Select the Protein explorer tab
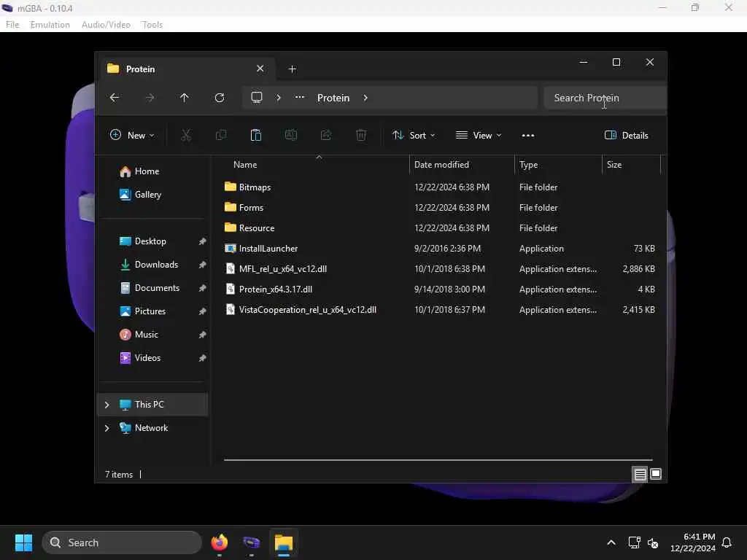 coord(186,69)
